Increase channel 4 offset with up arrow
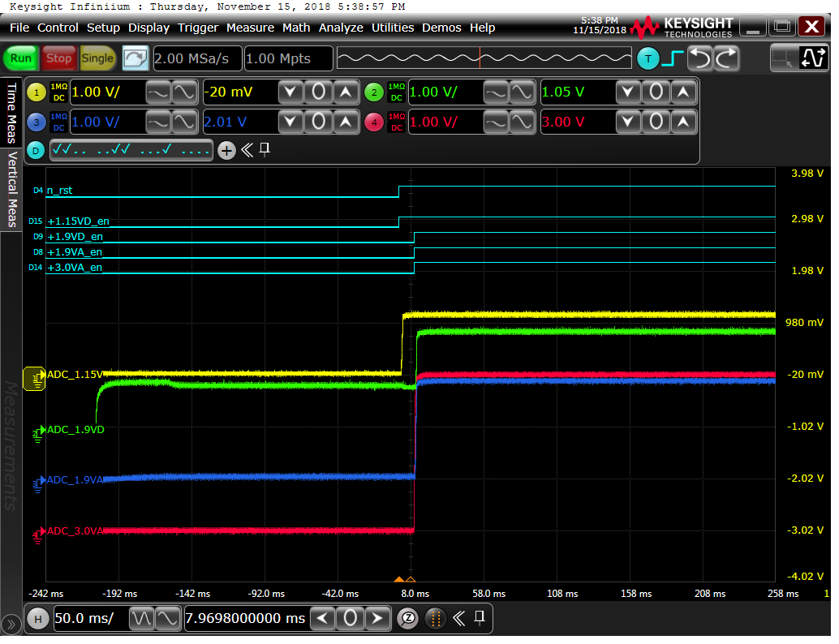The image size is (839, 644). (x=683, y=122)
